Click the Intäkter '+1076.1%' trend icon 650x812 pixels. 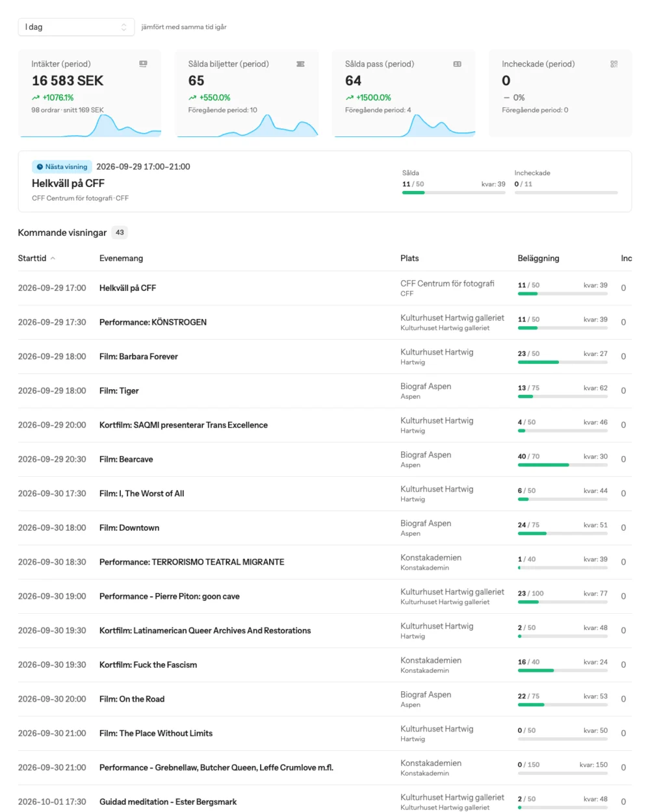point(36,97)
